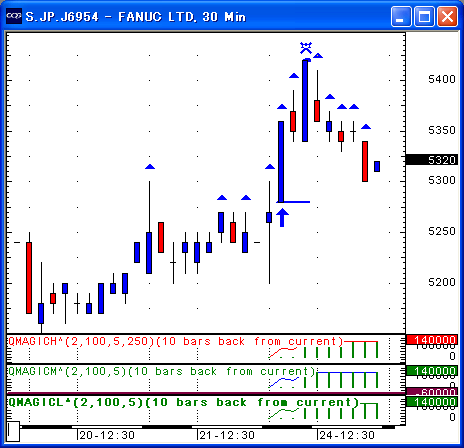Select the QMAGICL^(2,100,5) study label

183,402
